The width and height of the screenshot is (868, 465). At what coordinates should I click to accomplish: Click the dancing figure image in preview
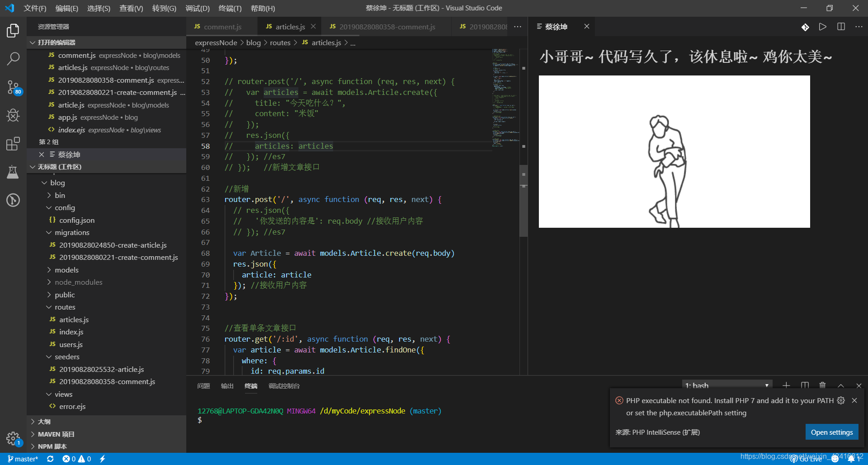[674, 151]
